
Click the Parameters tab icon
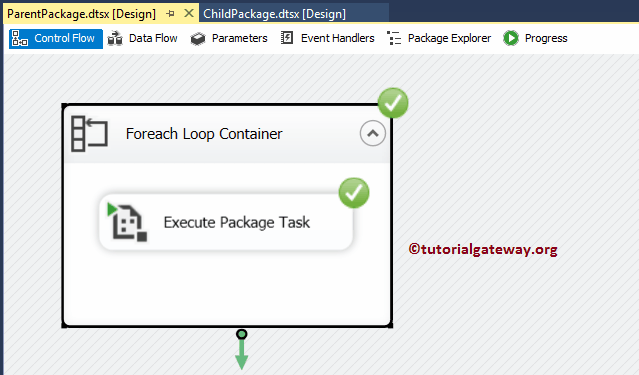point(198,39)
